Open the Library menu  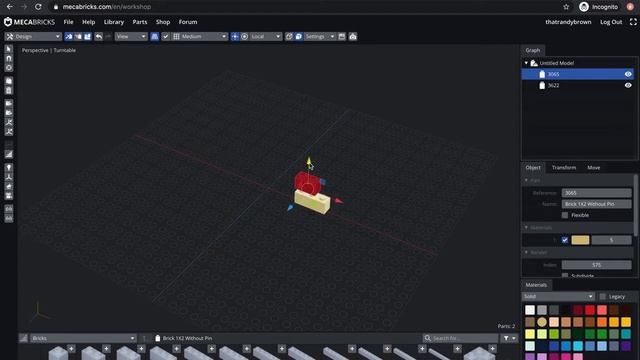pos(114,22)
